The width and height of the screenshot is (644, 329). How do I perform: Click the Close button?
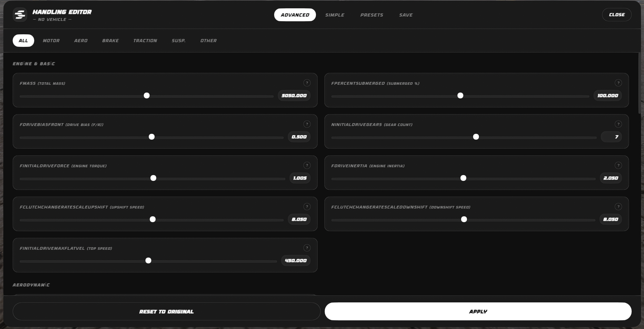[617, 15]
